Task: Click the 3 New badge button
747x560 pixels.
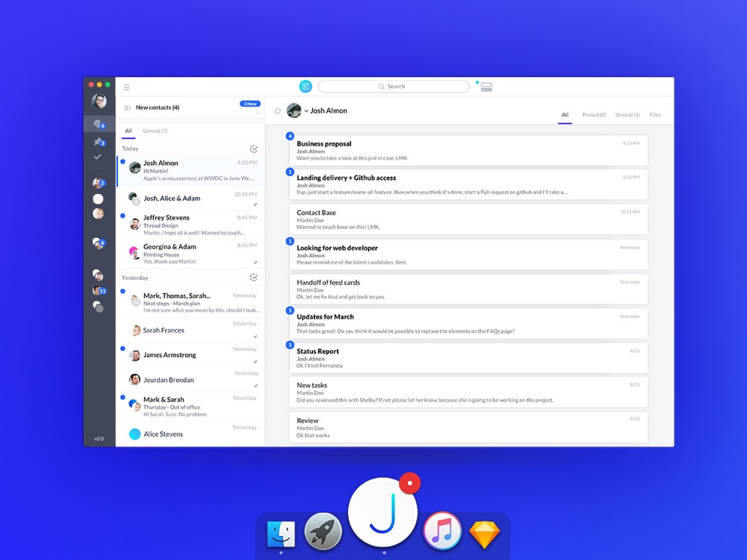Action: pyautogui.click(x=249, y=104)
